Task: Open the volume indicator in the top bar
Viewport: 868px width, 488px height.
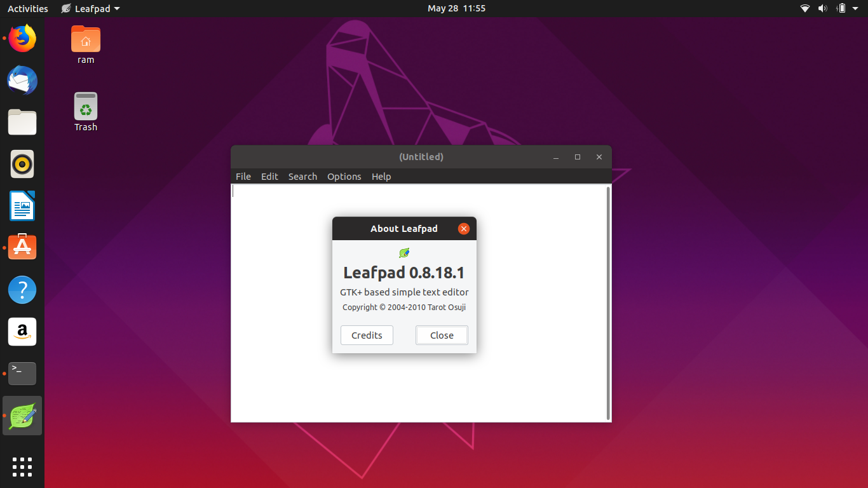Action: [x=823, y=8]
